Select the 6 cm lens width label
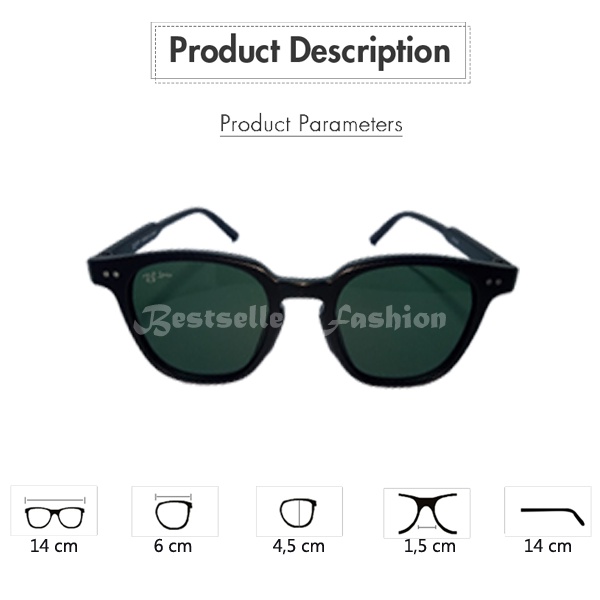 [173, 546]
